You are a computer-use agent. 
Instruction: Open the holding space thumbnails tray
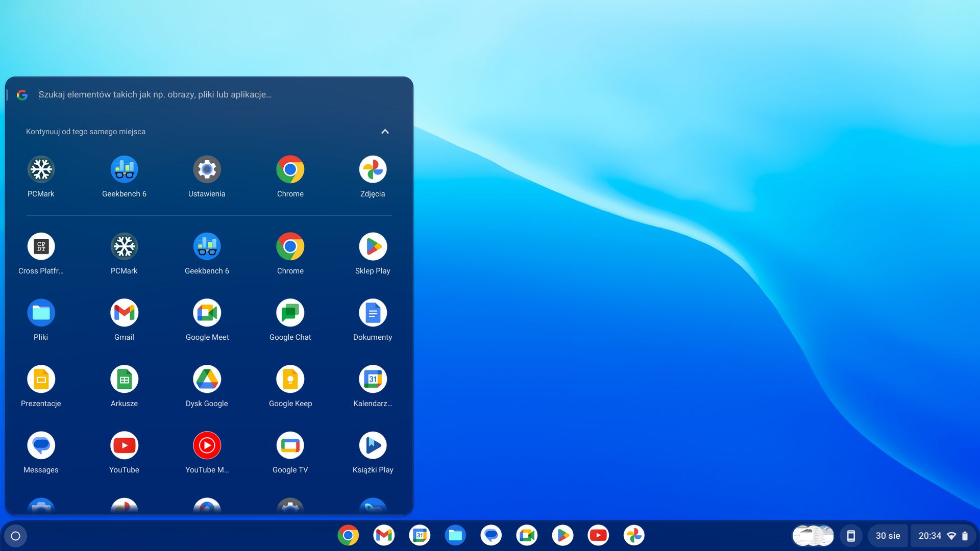(813, 536)
